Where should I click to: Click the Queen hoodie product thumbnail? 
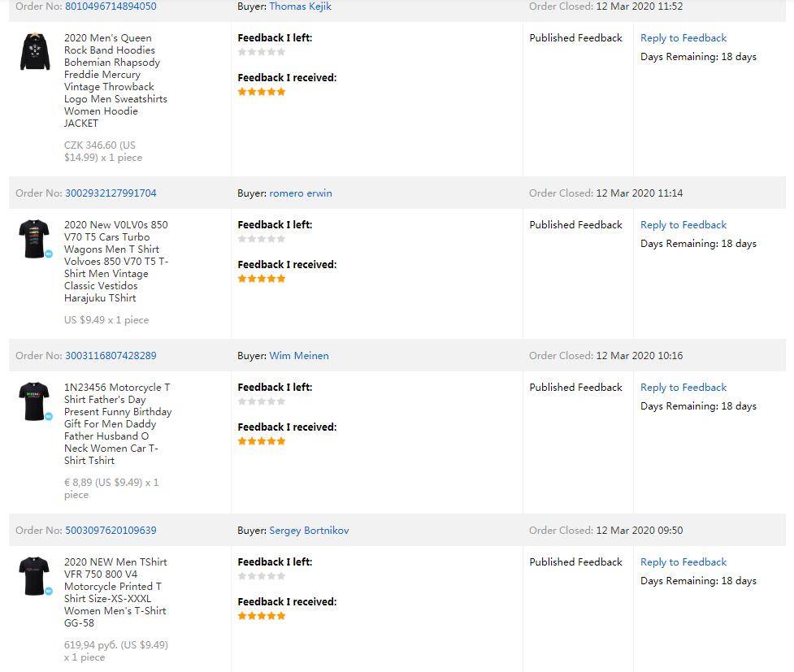click(x=35, y=52)
